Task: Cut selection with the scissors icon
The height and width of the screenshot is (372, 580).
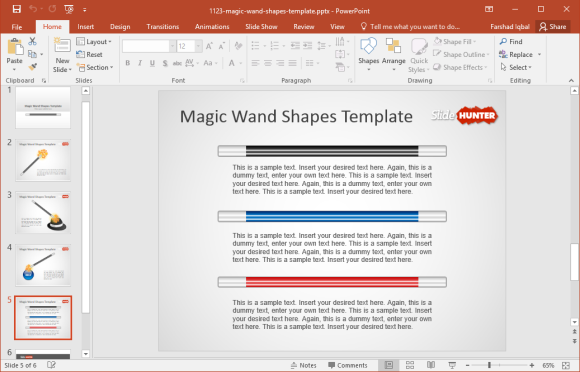Action: (x=33, y=41)
